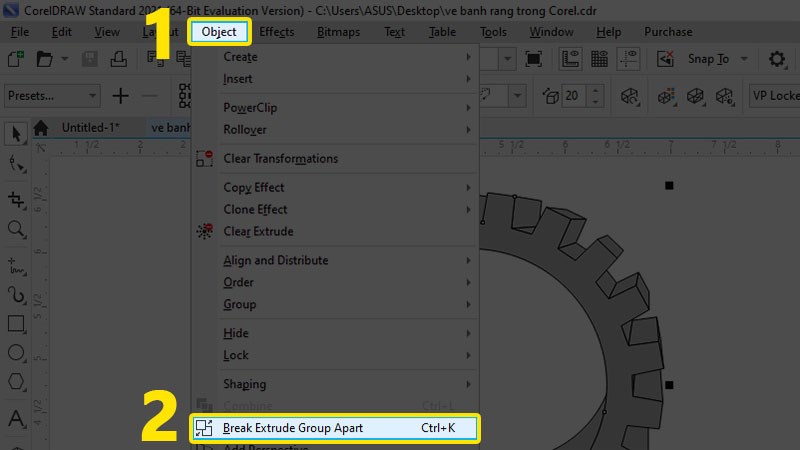Click the Open folder icon

(44, 59)
